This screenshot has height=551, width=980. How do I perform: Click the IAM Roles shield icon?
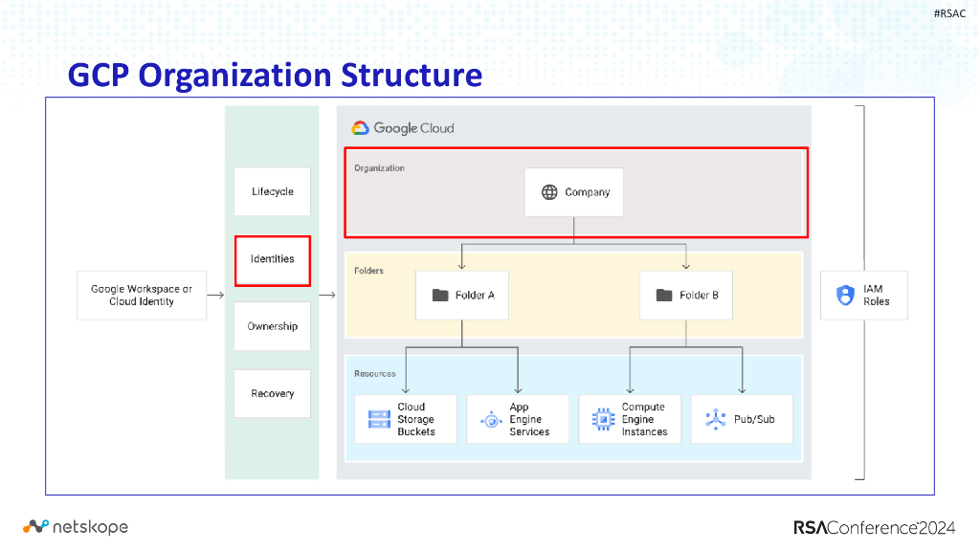click(x=843, y=295)
